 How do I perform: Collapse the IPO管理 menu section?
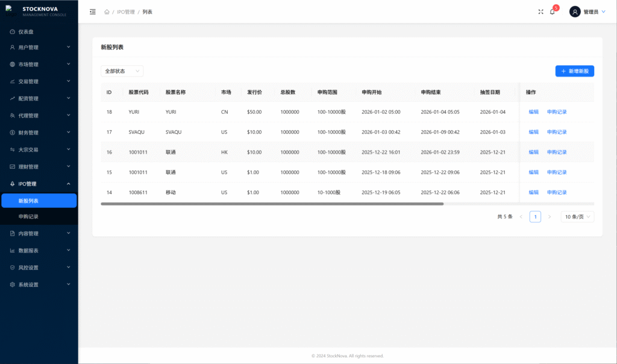[39, 183]
